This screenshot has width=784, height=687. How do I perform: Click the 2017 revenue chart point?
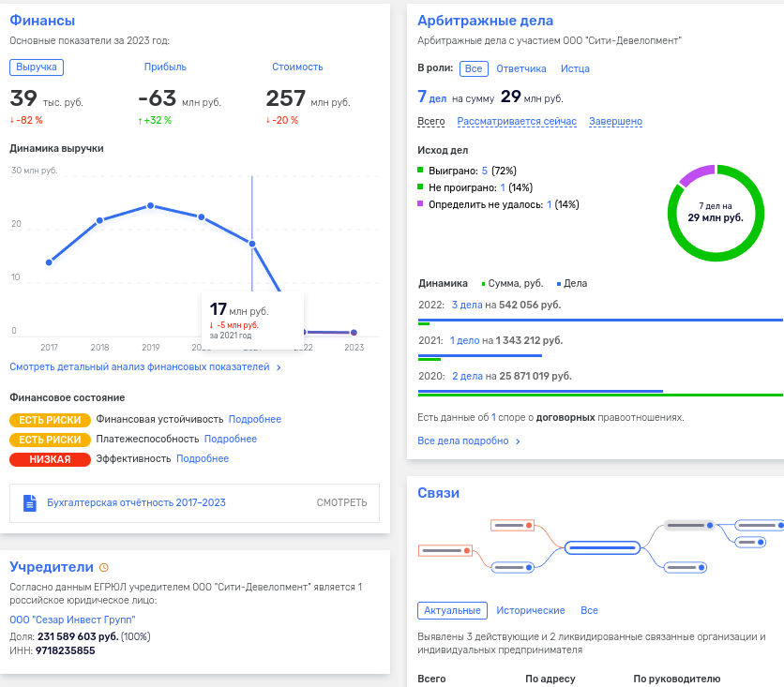[x=49, y=262]
